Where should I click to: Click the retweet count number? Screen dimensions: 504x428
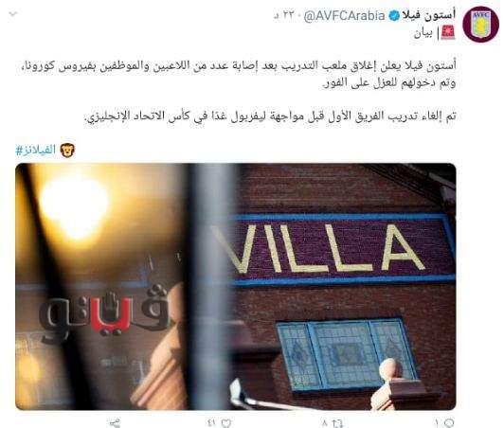coord(325,422)
